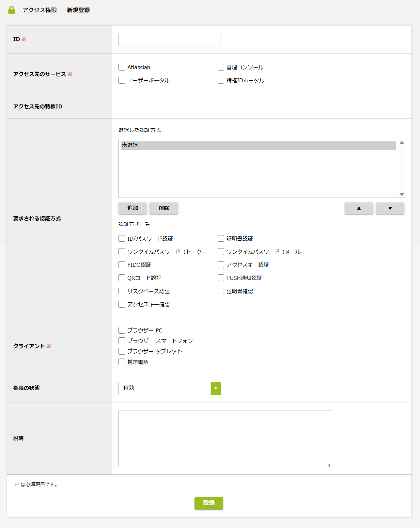Click inside the 説明 text area
This screenshot has height=528, width=420.
225,439
